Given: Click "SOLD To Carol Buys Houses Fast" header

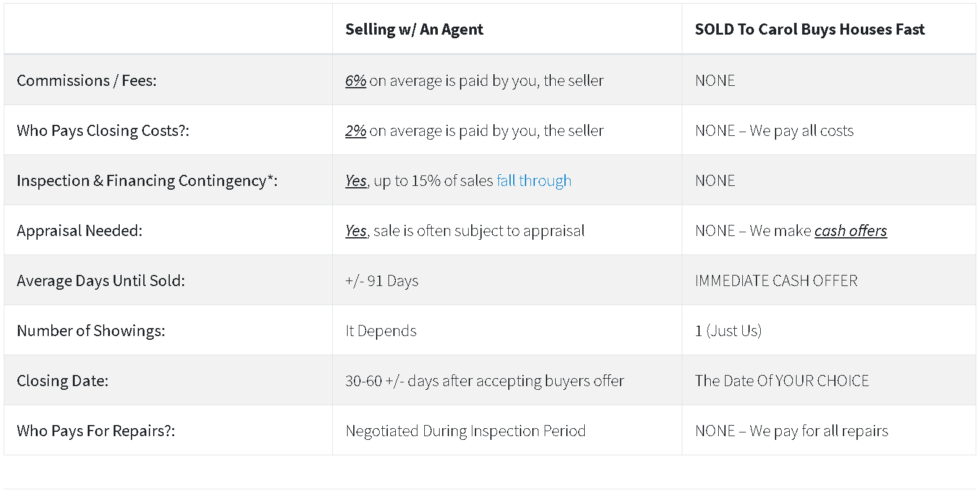Looking at the screenshot, I should coord(809,29).
